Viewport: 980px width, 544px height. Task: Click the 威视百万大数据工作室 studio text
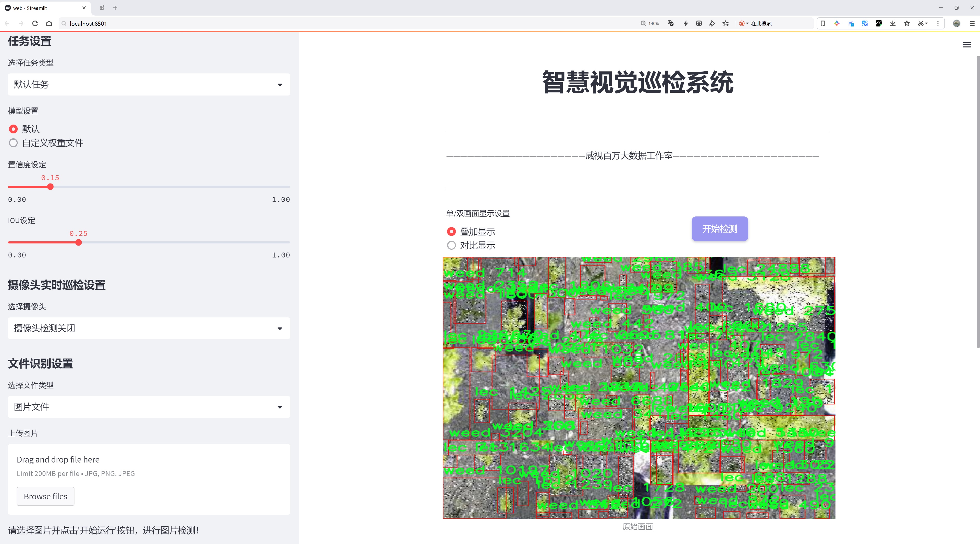point(629,156)
